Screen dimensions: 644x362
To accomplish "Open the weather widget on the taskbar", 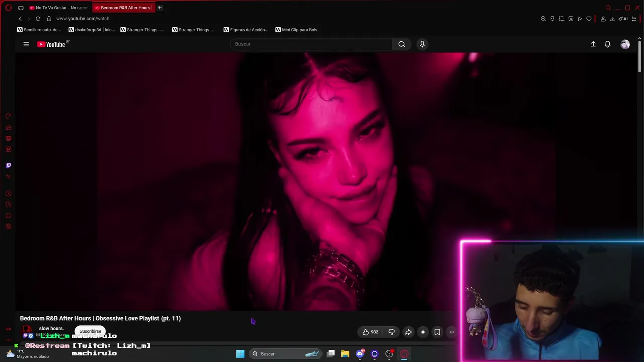I will [27, 353].
